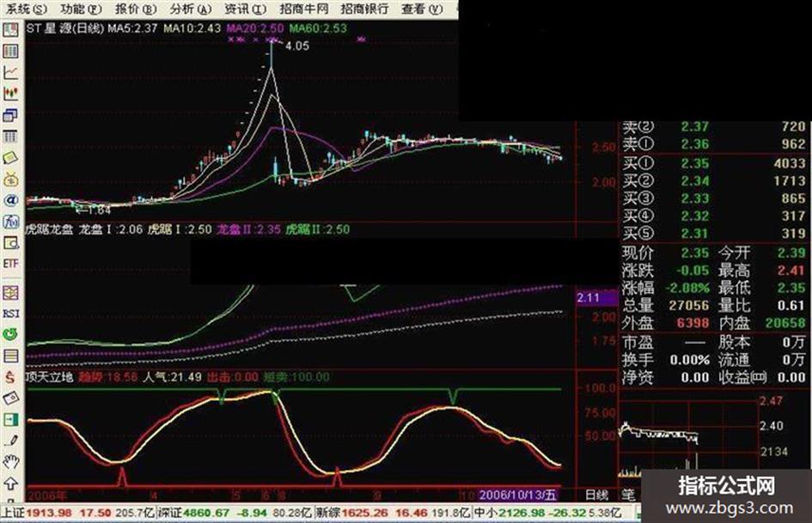The image size is (812, 523).
Task: Click the MA10:2.43 indicator label
Action: [192, 28]
